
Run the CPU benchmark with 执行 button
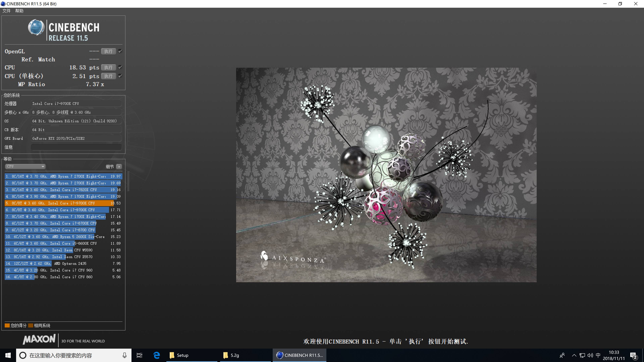coord(108,67)
